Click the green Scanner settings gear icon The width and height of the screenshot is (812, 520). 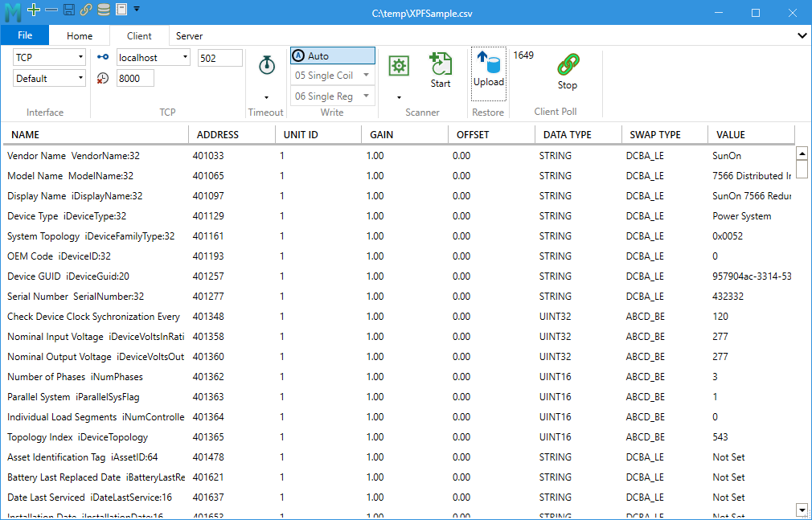coord(399,66)
